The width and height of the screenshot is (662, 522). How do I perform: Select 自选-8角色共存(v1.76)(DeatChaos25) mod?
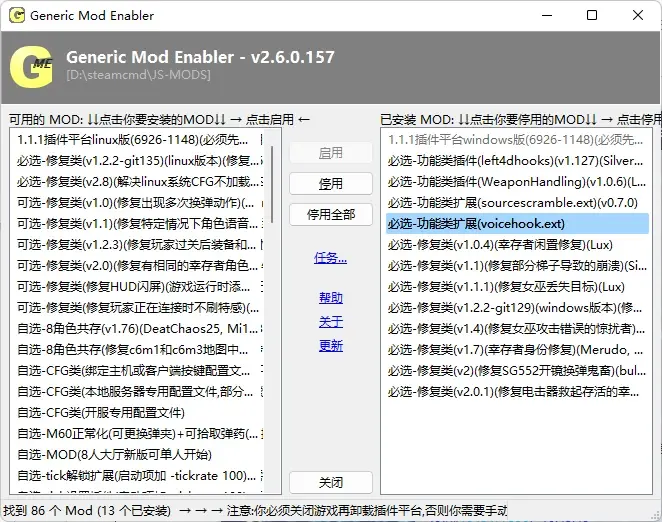tap(137, 329)
